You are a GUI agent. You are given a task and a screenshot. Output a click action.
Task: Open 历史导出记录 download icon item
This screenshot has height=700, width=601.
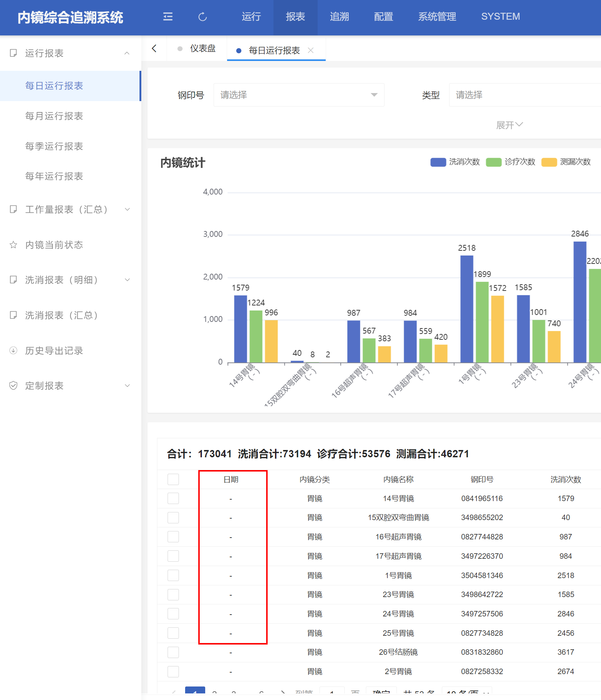pyautogui.click(x=14, y=351)
